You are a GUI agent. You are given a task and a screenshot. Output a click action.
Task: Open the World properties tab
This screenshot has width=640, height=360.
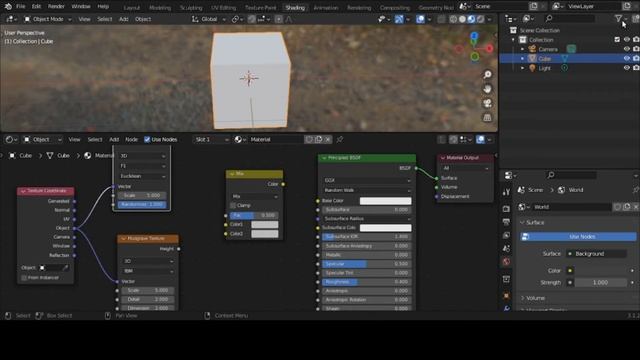507,262
